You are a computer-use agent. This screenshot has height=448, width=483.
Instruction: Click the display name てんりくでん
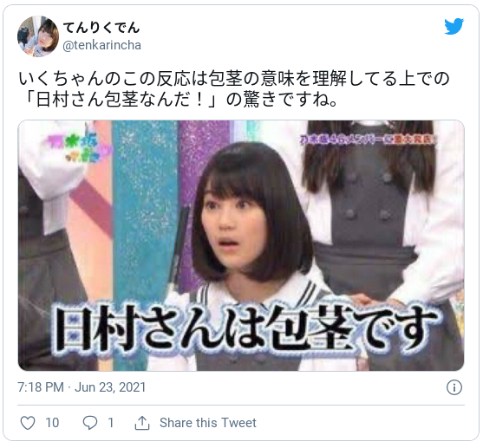pyautogui.click(x=101, y=28)
